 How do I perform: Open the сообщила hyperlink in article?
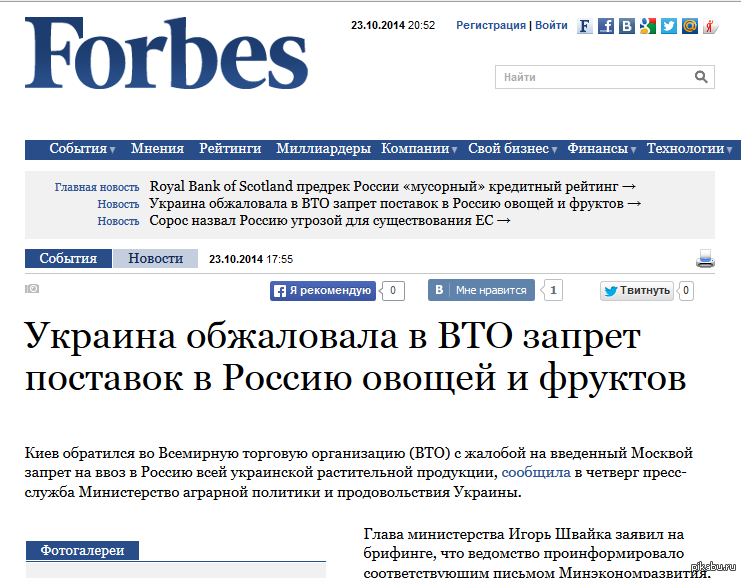point(536,473)
